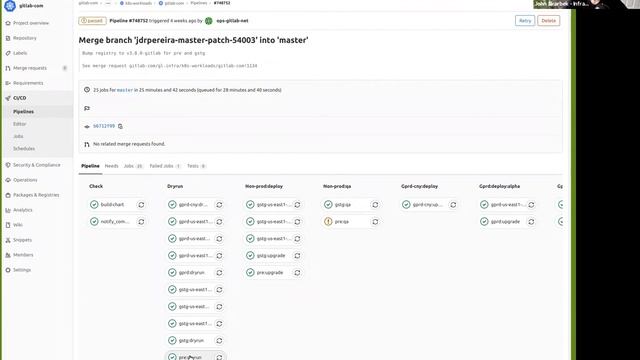
Task: Click the ops-gitlab-net user avatar
Action: tap(209, 21)
